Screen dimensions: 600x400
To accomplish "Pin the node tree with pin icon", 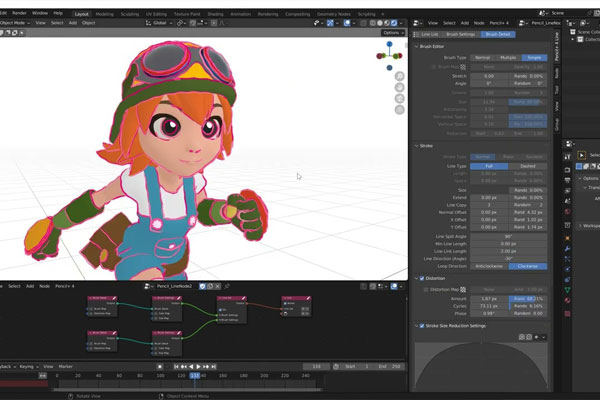I will click(x=227, y=286).
